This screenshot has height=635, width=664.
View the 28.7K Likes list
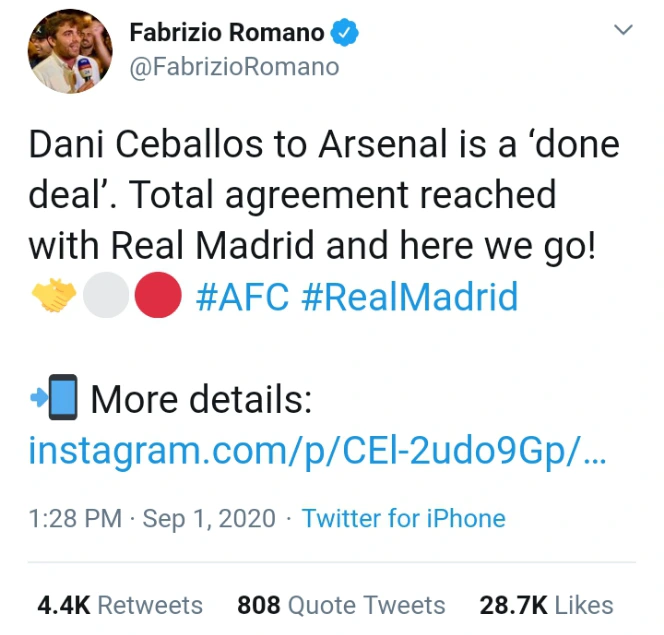pos(546,605)
